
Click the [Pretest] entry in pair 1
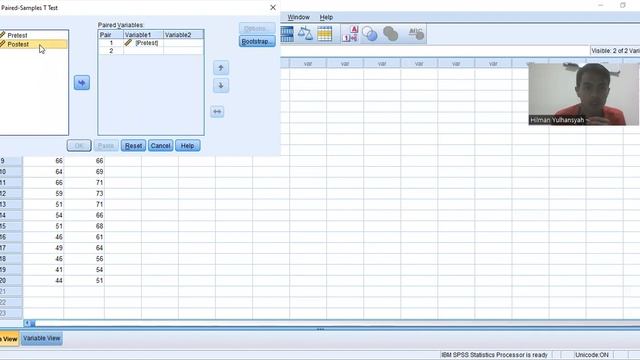(x=143, y=43)
